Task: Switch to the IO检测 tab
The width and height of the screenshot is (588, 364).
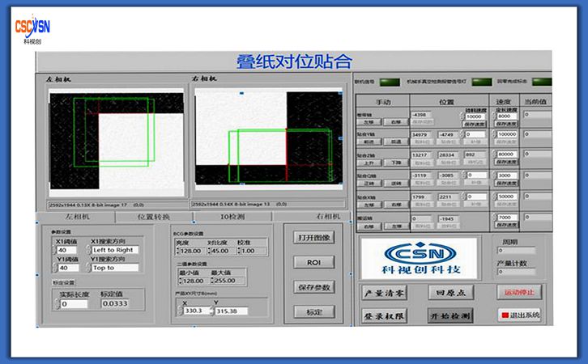Action: click(232, 217)
